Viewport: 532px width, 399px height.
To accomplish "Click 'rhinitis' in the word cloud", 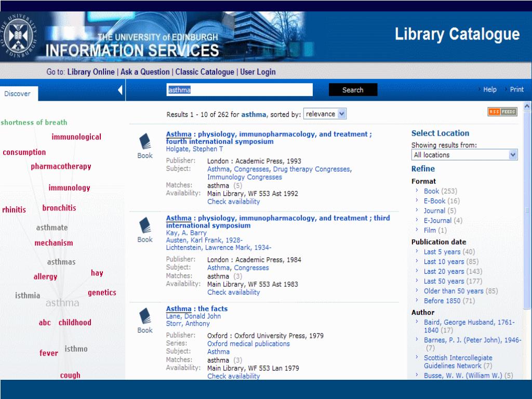I will click(x=14, y=210).
